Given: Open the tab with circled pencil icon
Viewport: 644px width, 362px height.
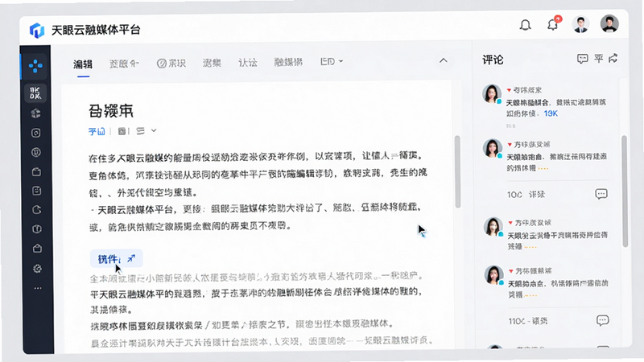Looking at the screenshot, I should tap(171, 64).
